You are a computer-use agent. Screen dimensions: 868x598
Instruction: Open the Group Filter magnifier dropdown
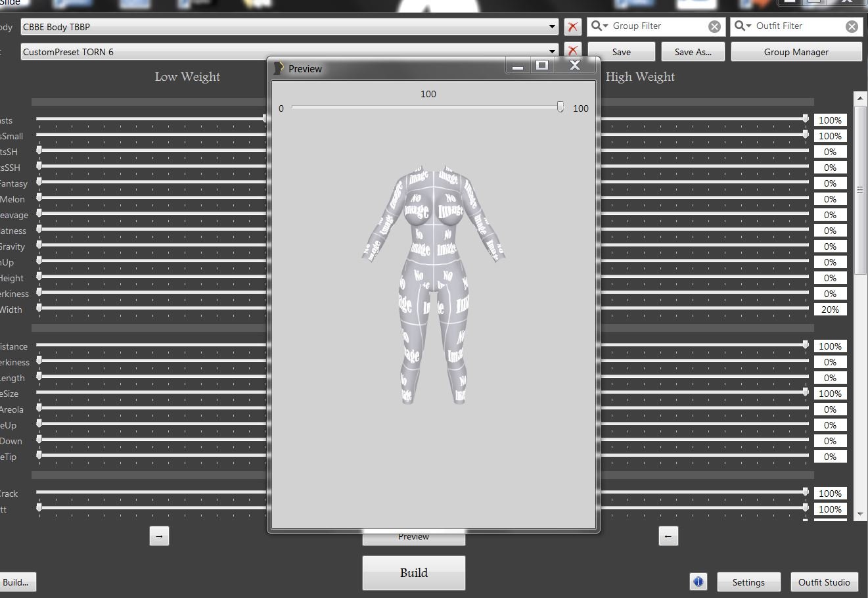pyautogui.click(x=599, y=26)
